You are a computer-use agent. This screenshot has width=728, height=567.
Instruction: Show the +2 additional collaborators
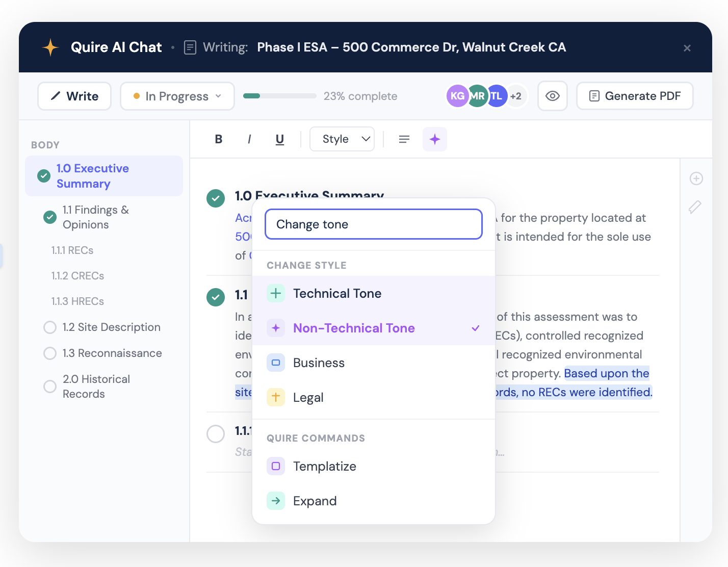tap(516, 96)
